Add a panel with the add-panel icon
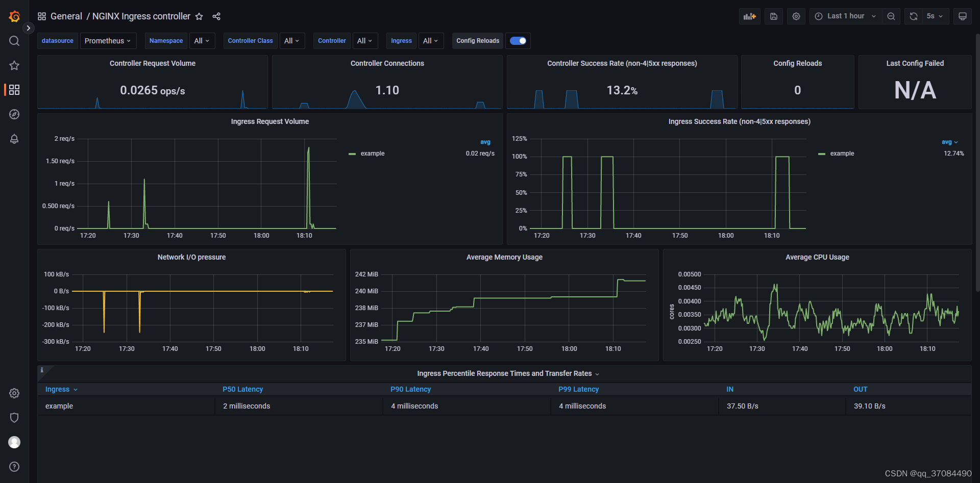The height and width of the screenshot is (483, 980). pyautogui.click(x=750, y=16)
